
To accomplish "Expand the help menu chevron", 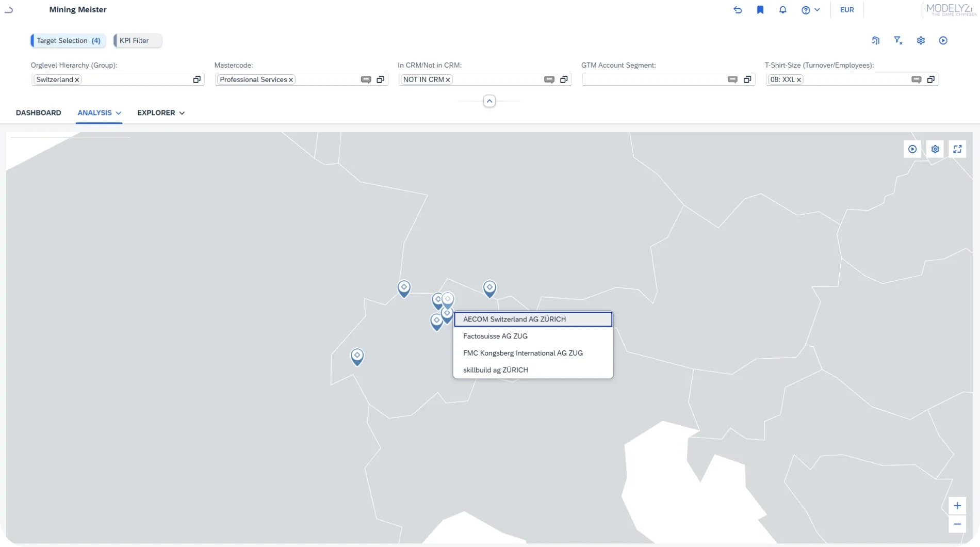I will 817,10.
